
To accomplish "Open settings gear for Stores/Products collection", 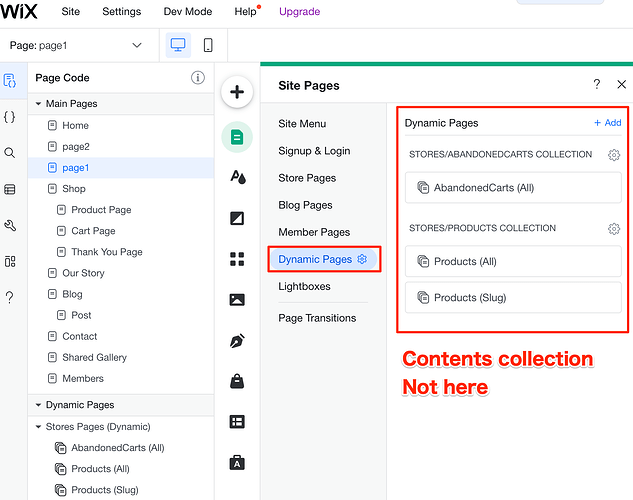I will [614, 229].
